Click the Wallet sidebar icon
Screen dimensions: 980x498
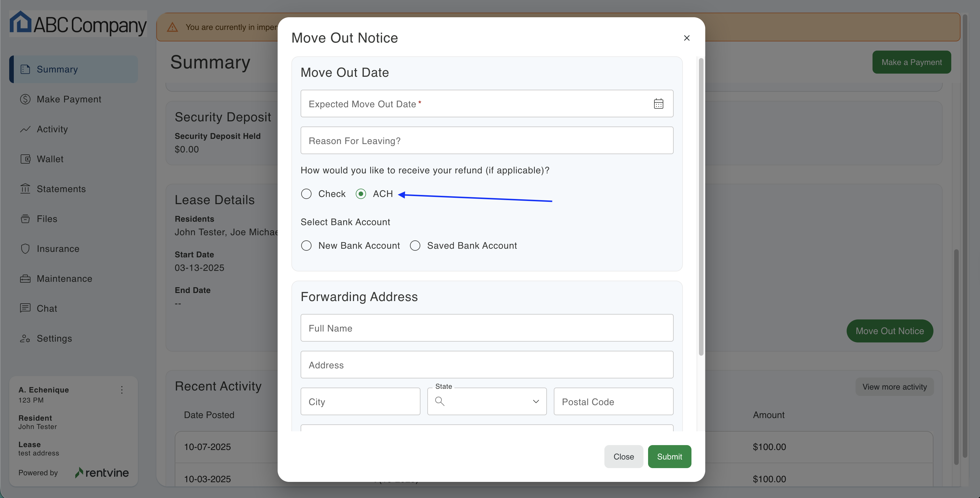click(x=25, y=159)
